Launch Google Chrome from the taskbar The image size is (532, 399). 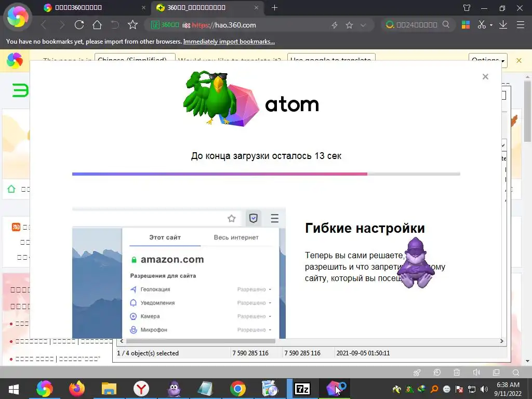(x=238, y=389)
